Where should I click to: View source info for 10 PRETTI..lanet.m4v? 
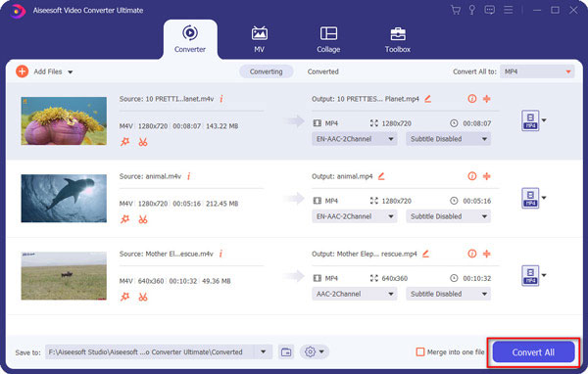(221, 99)
